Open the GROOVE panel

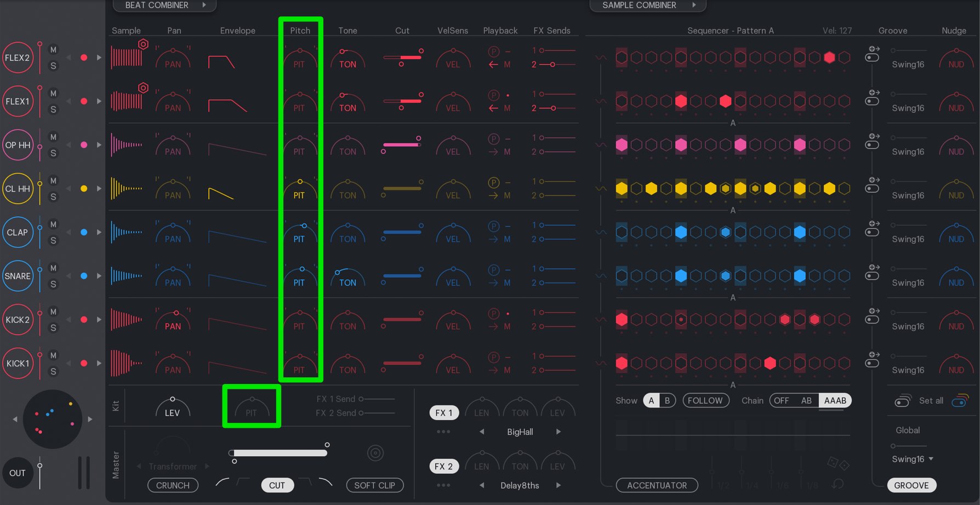pyautogui.click(x=912, y=485)
